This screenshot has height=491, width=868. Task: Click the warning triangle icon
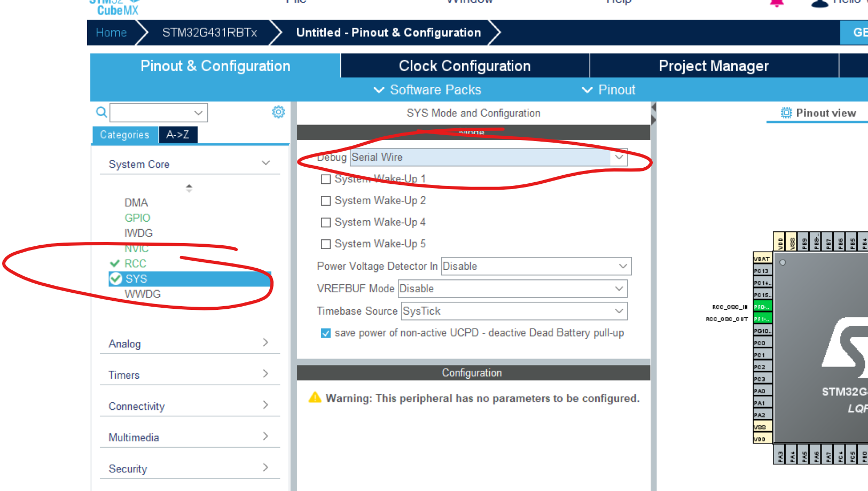pos(315,397)
